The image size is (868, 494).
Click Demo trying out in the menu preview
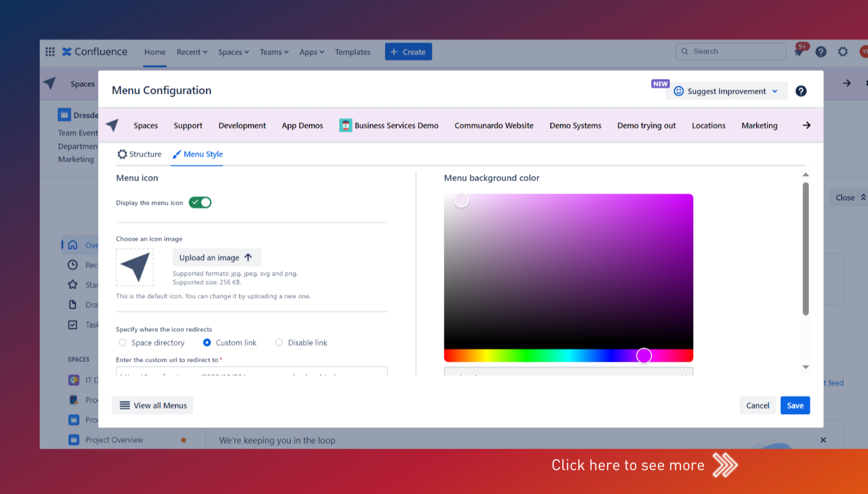point(647,125)
